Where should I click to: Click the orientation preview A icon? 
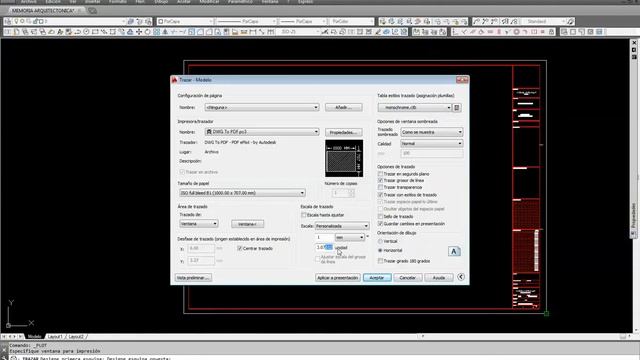tap(454, 251)
